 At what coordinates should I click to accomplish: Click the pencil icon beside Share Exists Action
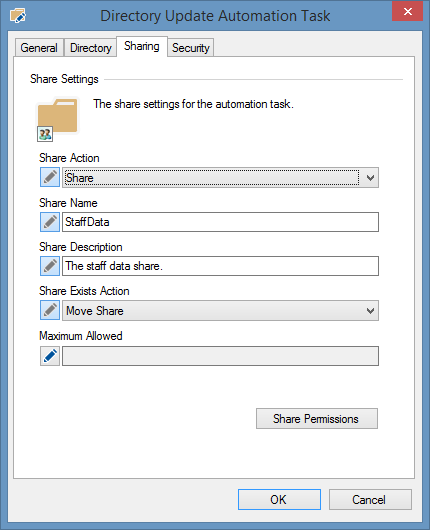(x=50, y=310)
